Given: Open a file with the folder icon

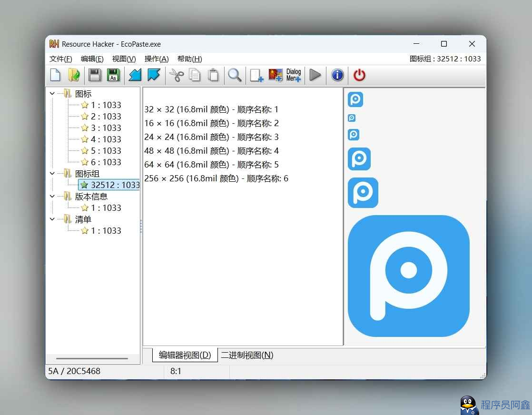Looking at the screenshot, I should pyautogui.click(x=74, y=75).
